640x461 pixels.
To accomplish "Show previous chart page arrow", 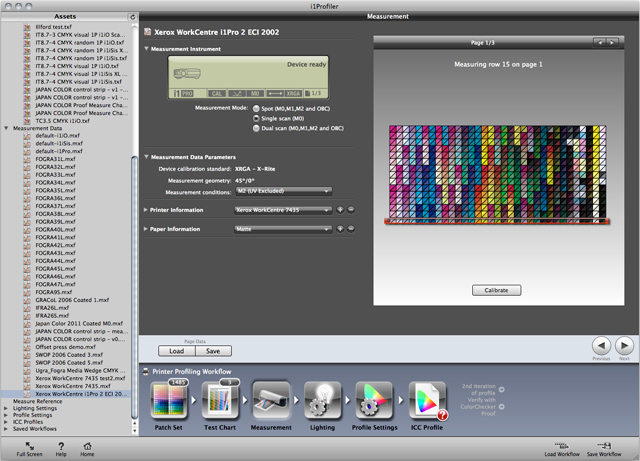I will coord(600,42).
